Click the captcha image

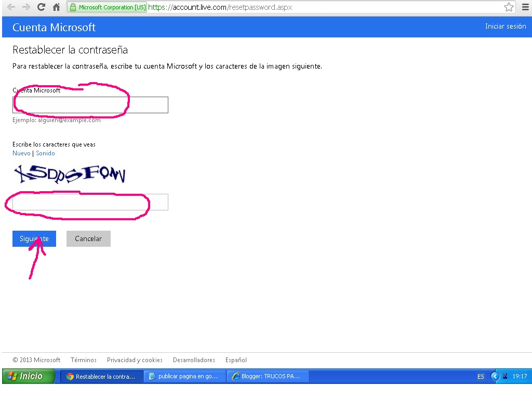(70, 174)
